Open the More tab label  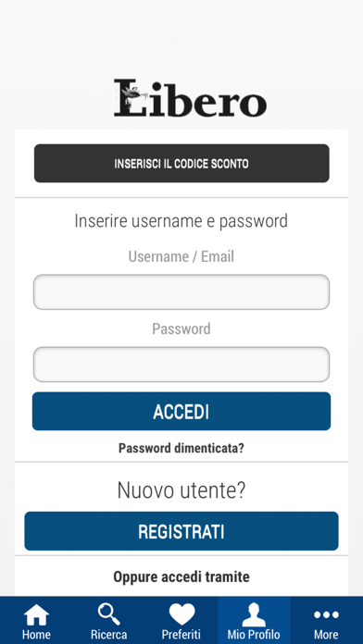(326, 635)
